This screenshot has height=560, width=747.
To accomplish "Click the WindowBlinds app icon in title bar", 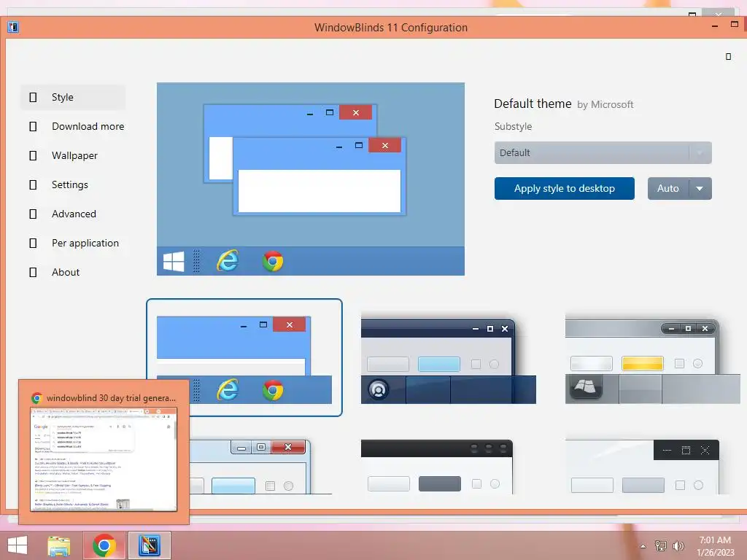I will [13, 27].
